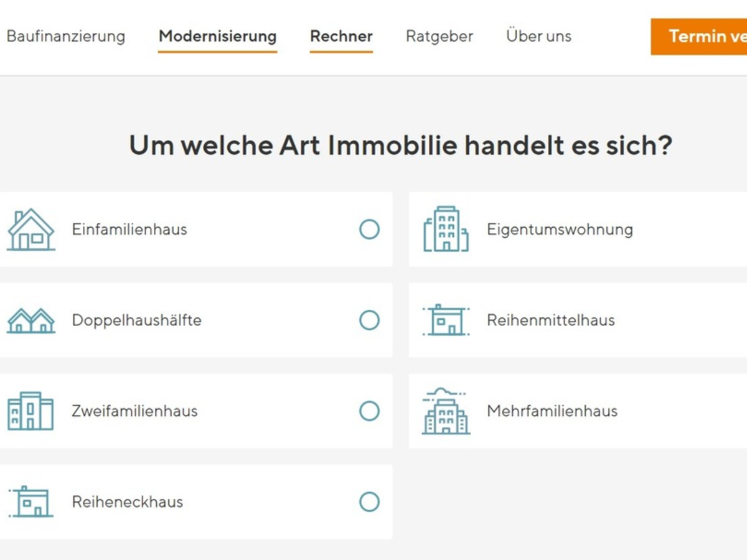Click the Eigentumswohnung apartment building icon
This screenshot has width=747, height=560.
point(446,230)
